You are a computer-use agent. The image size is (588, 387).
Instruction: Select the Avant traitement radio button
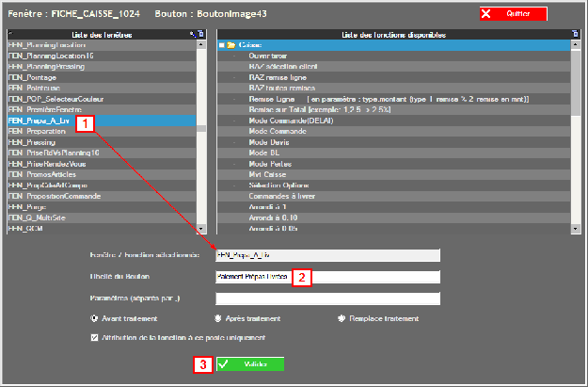click(x=93, y=318)
